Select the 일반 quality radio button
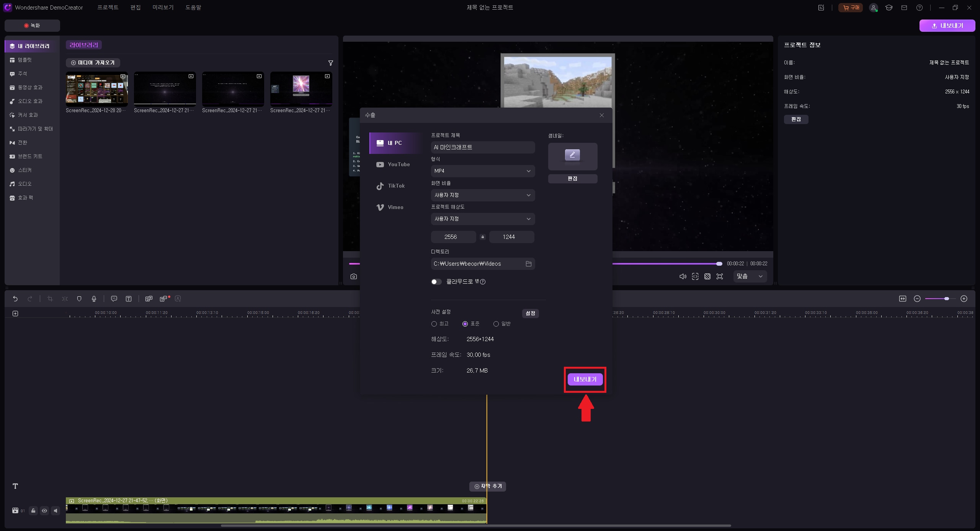This screenshot has height=531, width=980. point(496,324)
